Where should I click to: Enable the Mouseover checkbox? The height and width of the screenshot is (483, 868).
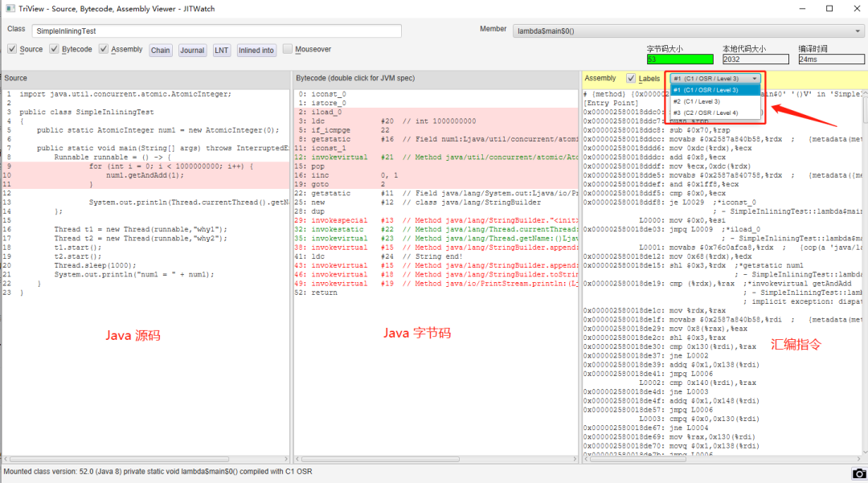pyautogui.click(x=287, y=49)
